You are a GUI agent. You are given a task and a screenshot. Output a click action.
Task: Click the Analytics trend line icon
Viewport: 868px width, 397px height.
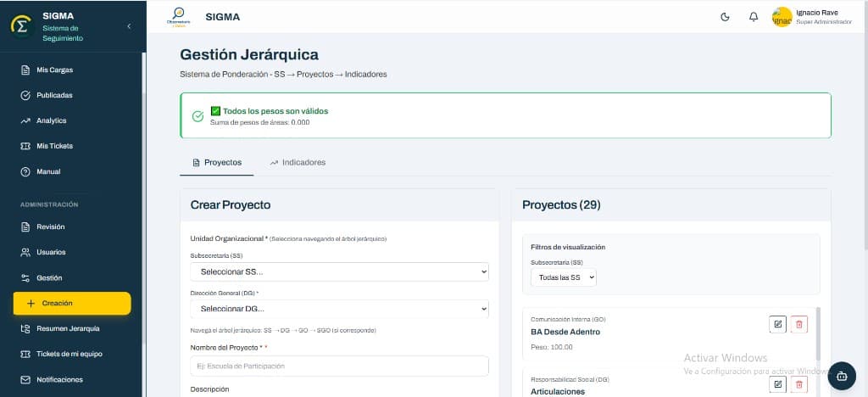coord(25,120)
